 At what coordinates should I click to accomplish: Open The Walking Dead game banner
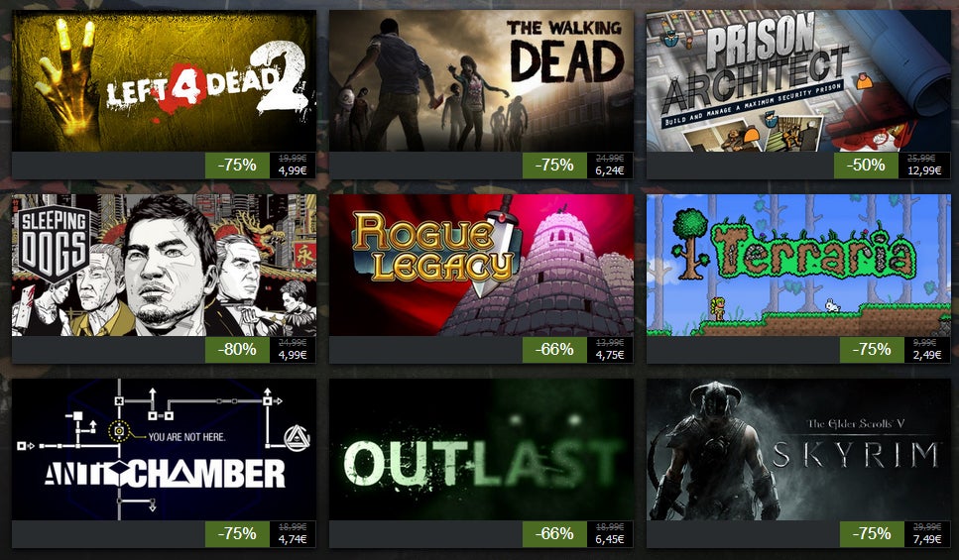[481, 80]
